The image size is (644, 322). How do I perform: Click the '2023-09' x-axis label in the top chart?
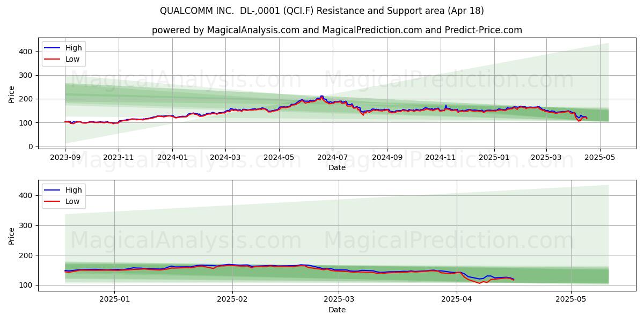[x=65, y=158]
